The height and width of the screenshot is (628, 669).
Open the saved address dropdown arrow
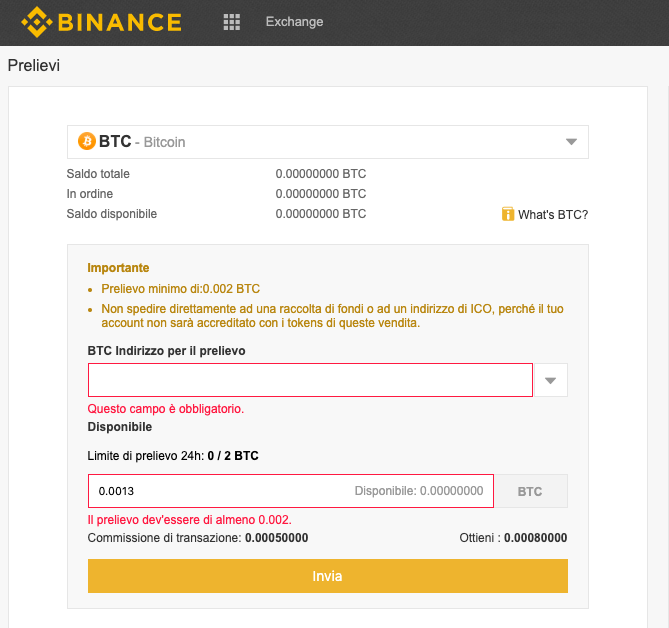click(551, 380)
